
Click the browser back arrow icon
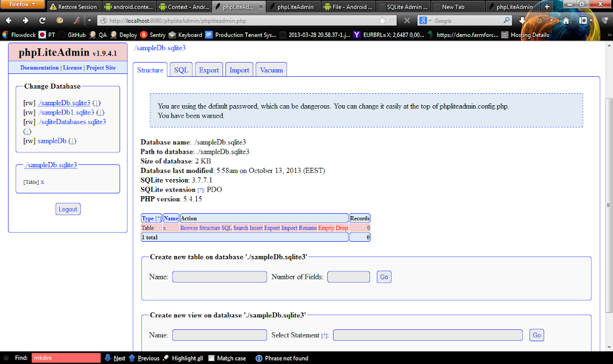[x=9, y=20]
